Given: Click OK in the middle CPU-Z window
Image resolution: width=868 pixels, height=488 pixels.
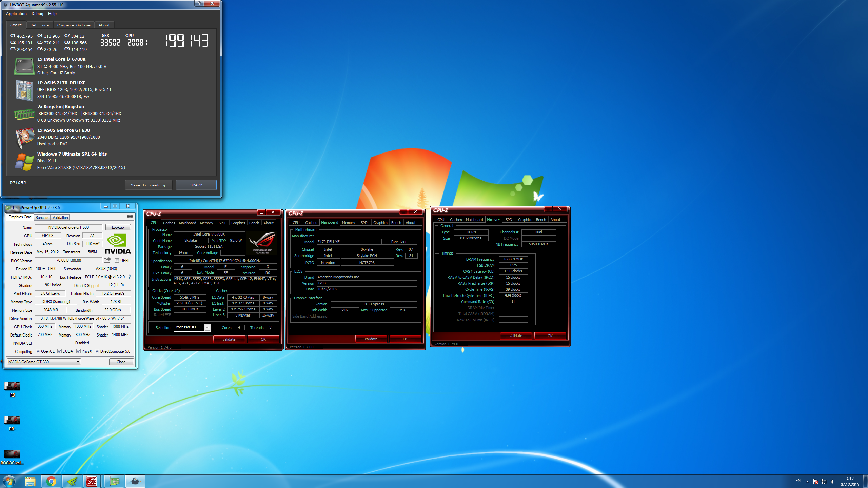Looking at the screenshot, I should [x=405, y=339].
